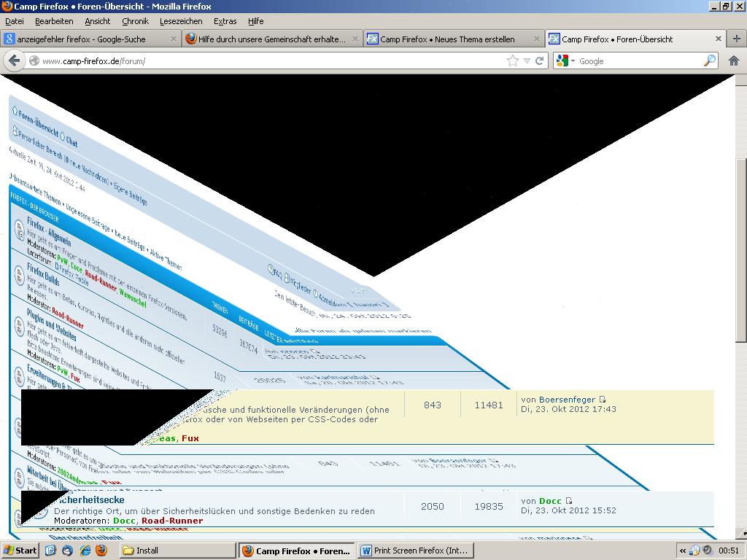
Task: Click the post icon next to Boersenfeger
Action: [602, 400]
